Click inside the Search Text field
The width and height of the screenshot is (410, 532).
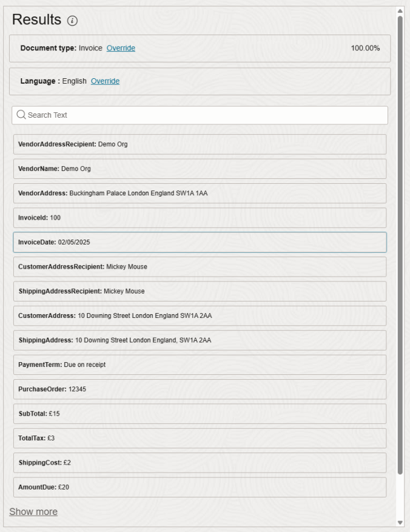[x=182, y=113]
